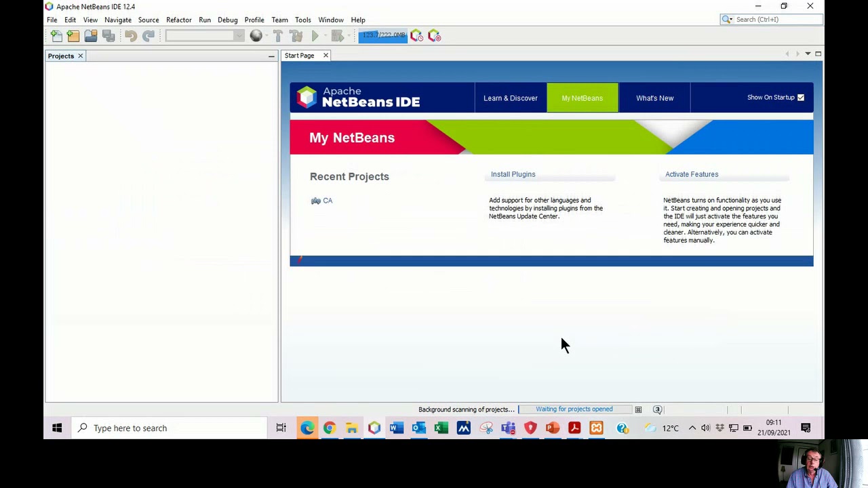Switch to Learn & Discover tab

tap(511, 98)
